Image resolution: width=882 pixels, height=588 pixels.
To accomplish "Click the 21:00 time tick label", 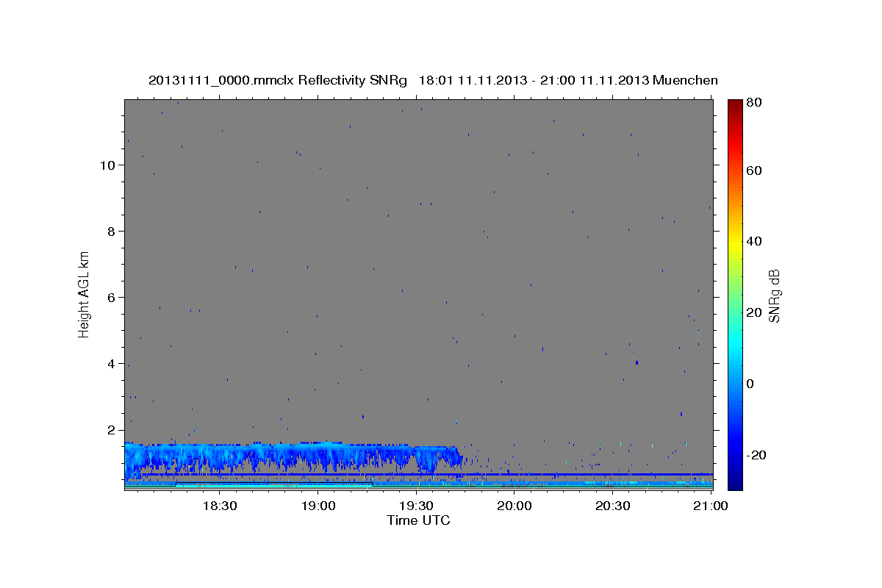I will (x=711, y=506).
